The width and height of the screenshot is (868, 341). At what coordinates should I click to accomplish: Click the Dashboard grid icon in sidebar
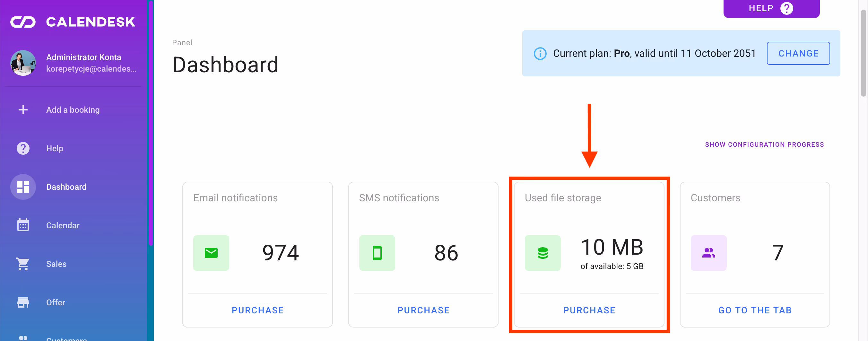(x=23, y=187)
